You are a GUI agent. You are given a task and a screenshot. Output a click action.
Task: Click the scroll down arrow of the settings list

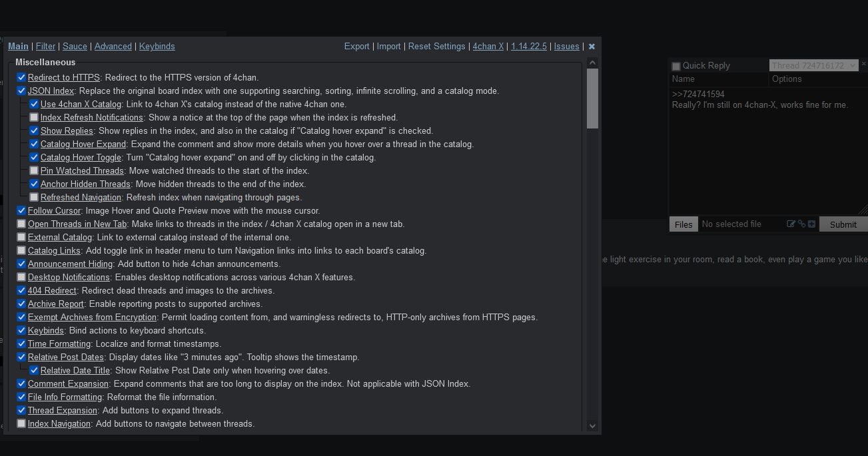click(592, 426)
